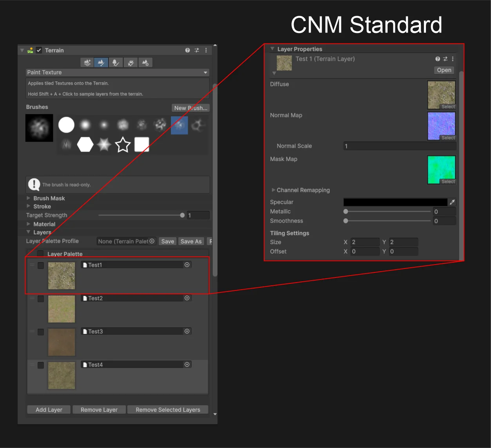Image resolution: width=491 pixels, height=448 pixels.
Task: Choose the white hexagon brush
Action: click(x=85, y=145)
